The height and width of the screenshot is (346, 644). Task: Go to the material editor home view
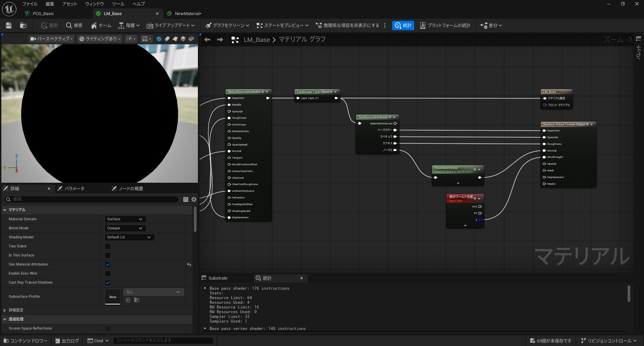click(x=101, y=25)
